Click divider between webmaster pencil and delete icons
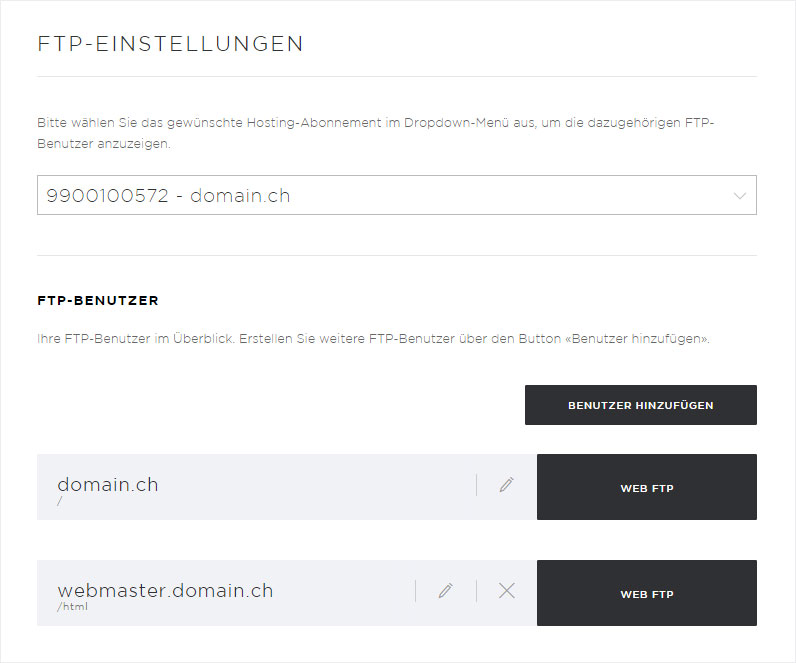This screenshot has width=796, height=663. 476,591
